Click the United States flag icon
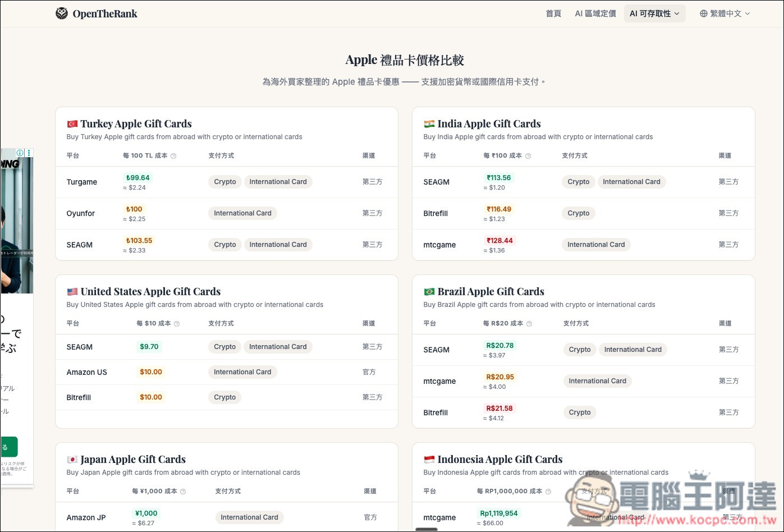This screenshot has height=532, width=784. pyautogui.click(x=72, y=292)
